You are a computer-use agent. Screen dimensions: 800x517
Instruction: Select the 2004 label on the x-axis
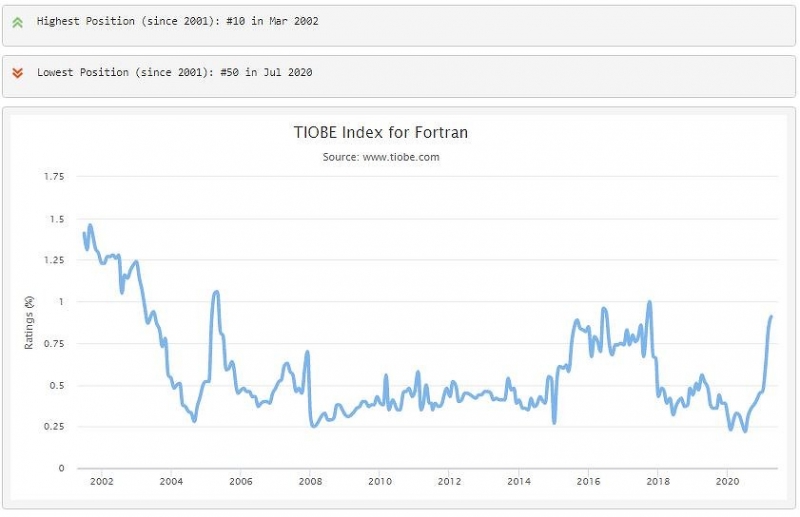coord(170,482)
